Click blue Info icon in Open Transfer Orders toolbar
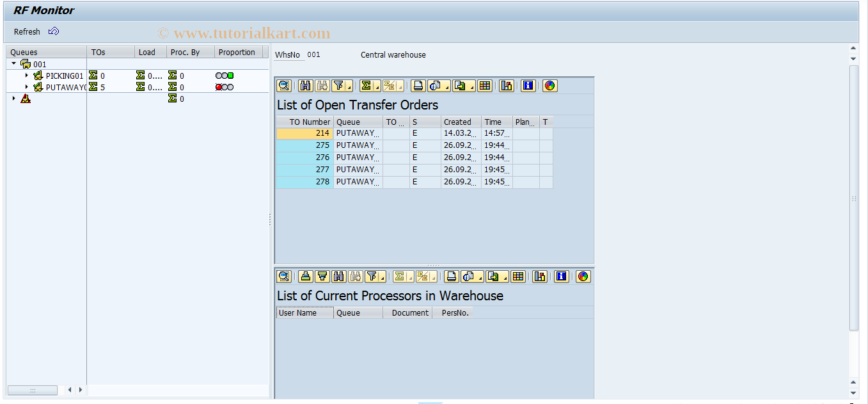Image resolution: width=868 pixels, height=404 pixels. (x=528, y=86)
